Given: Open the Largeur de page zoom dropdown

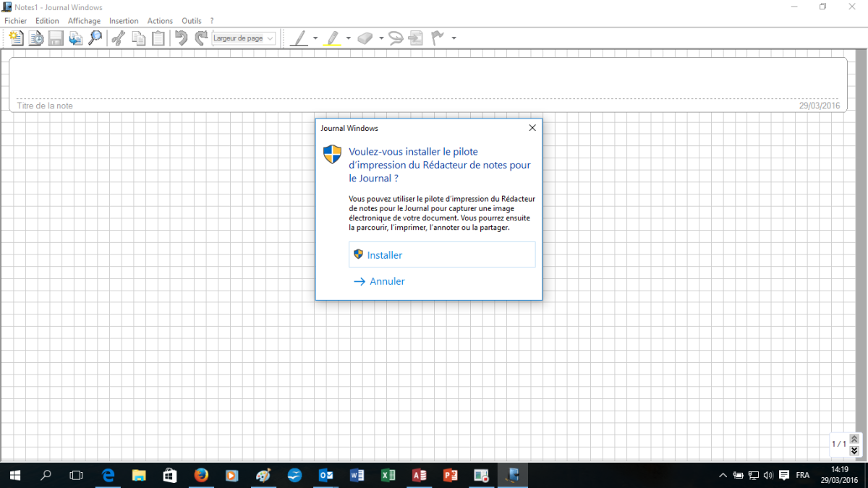Looking at the screenshot, I should pyautogui.click(x=244, y=38).
